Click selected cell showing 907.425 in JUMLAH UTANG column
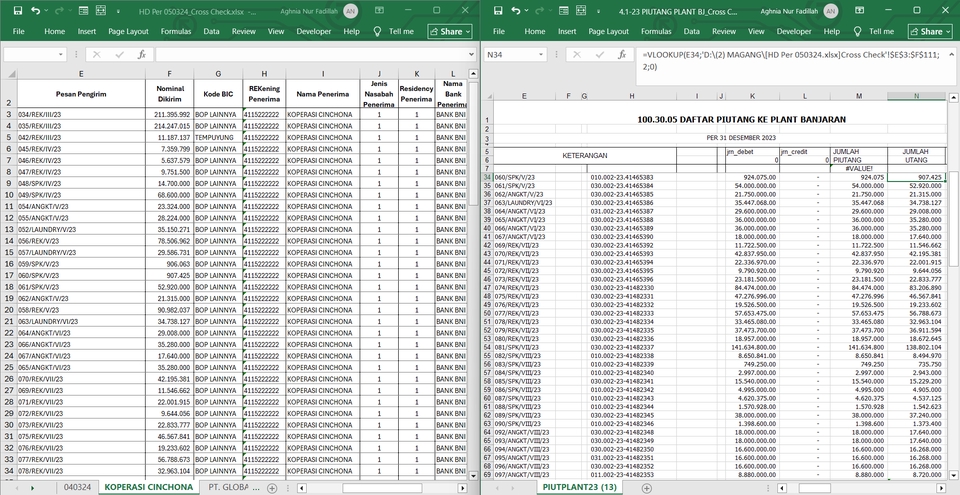Image resolution: width=960 pixels, height=495 pixels. (x=916, y=177)
